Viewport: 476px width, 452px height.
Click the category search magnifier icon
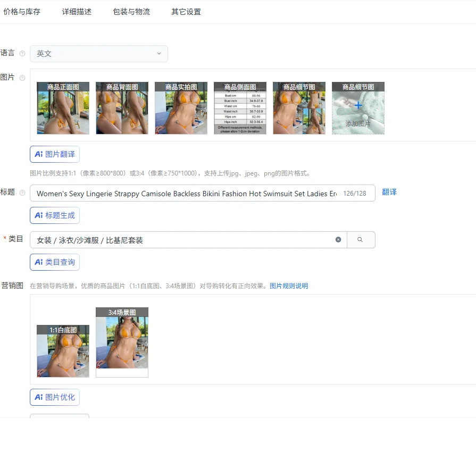[x=360, y=239]
